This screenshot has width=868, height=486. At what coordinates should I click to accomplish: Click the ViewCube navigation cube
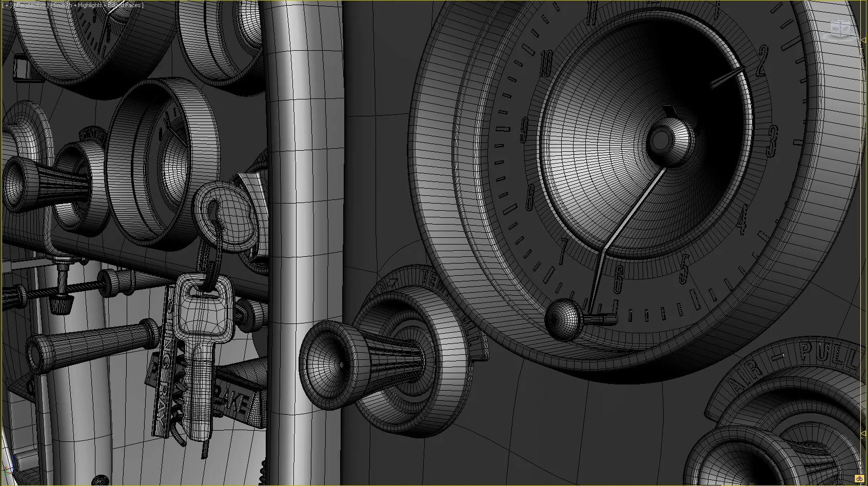pos(840,28)
